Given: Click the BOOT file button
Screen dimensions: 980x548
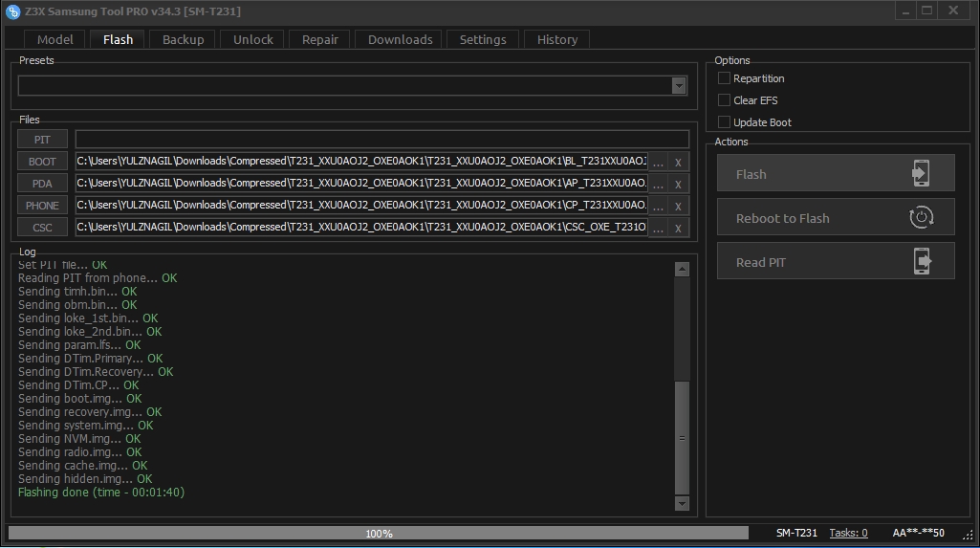Looking at the screenshot, I should [x=42, y=162].
